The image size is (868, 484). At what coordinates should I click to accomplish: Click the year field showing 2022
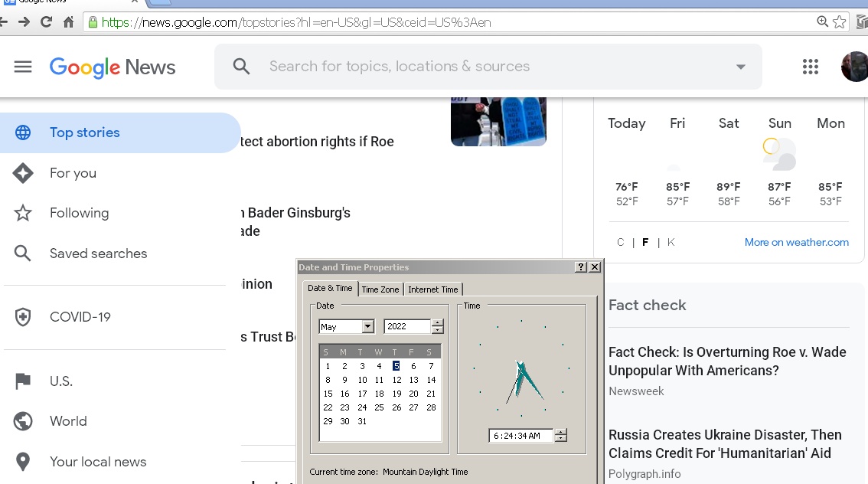click(x=407, y=327)
